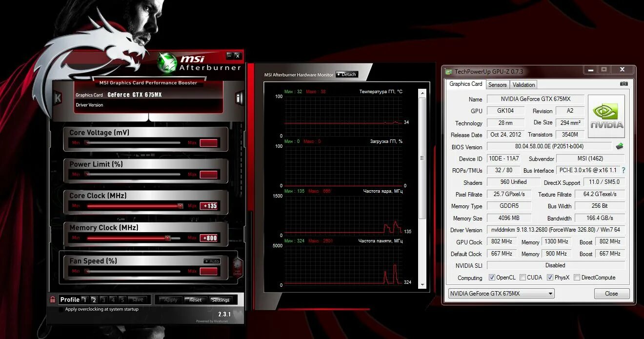Click the Bandwidth 166.4 GB/s value
Image resolution: width=644 pixels, height=339 pixels.
pyautogui.click(x=600, y=218)
